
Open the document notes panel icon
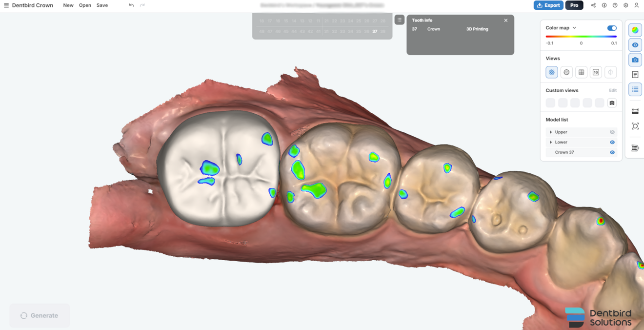pos(635,74)
